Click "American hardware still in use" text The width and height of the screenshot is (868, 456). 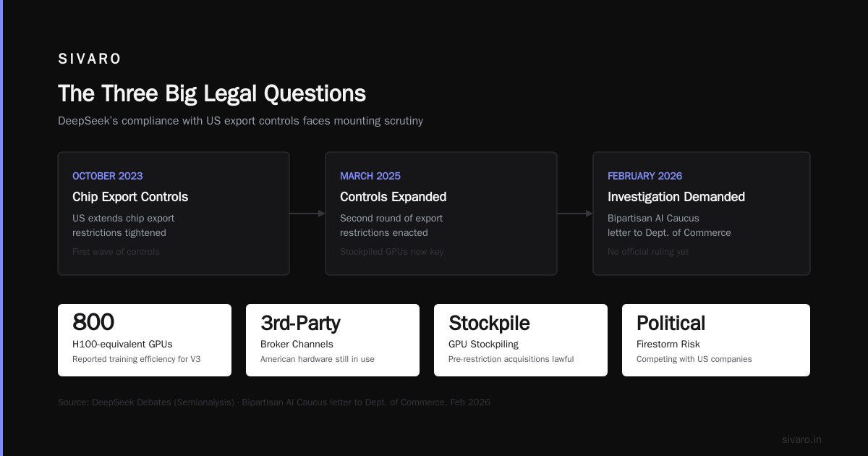pyautogui.click(x=318, y=359)
